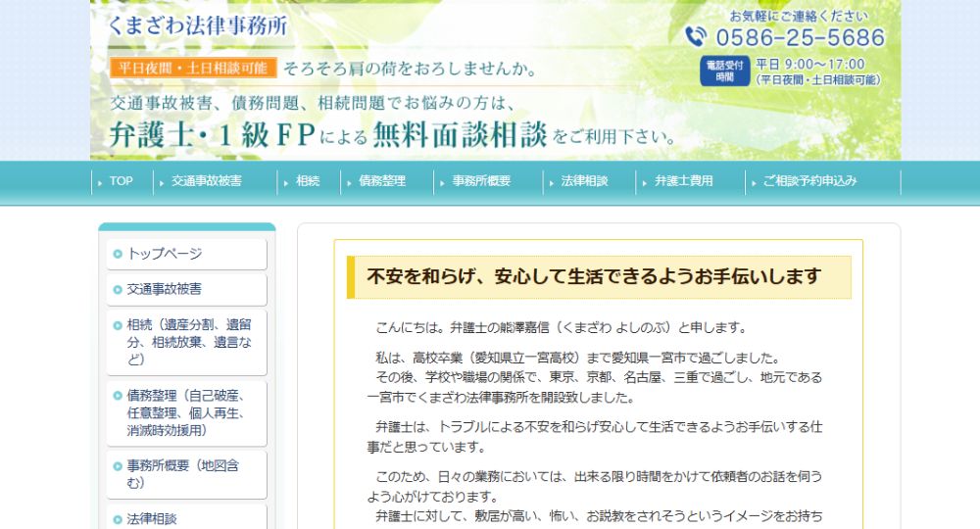Click the bullet icon next to トップページ
The height and width of the screenshot is (529, 980).
(x=118, y=254)
